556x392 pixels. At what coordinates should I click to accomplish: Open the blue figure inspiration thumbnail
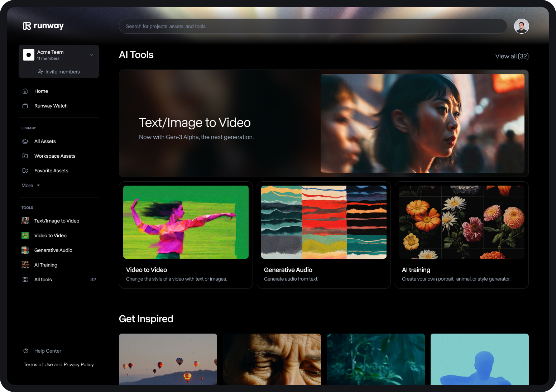click(x=480, y=359)
